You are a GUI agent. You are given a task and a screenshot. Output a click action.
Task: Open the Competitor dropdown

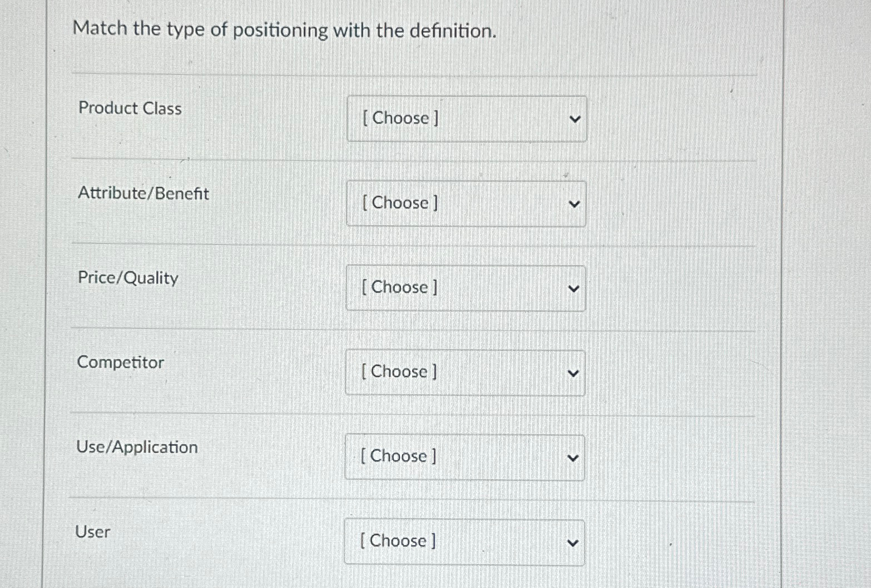(x=465, y=372)
